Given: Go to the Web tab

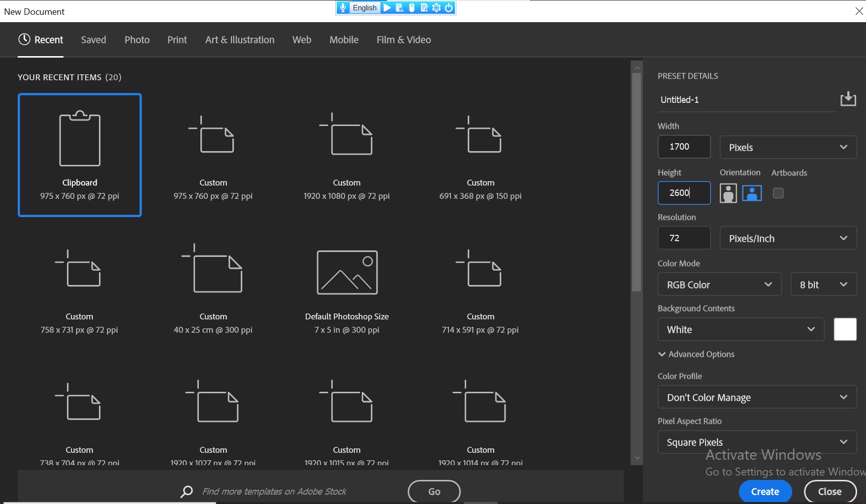Looking at the screenshot, I should [302, 40].
